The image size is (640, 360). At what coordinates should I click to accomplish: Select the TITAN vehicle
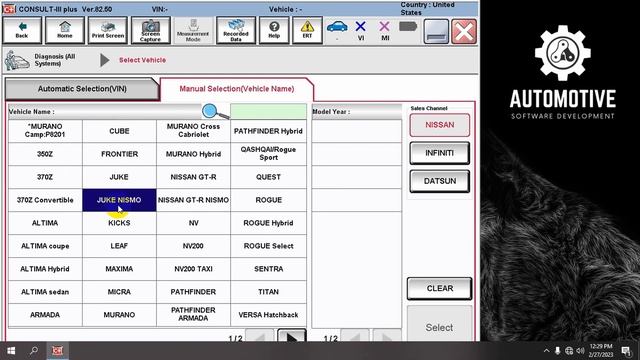(x=268, y=292)
